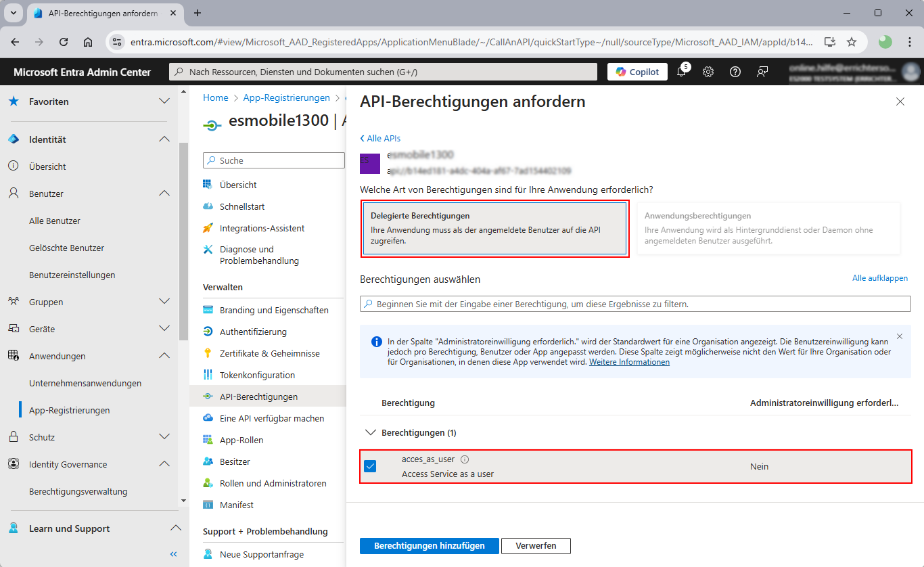Click the Learn und Support icon
This screenshot has width=924, height=567.
click(14, 528)
